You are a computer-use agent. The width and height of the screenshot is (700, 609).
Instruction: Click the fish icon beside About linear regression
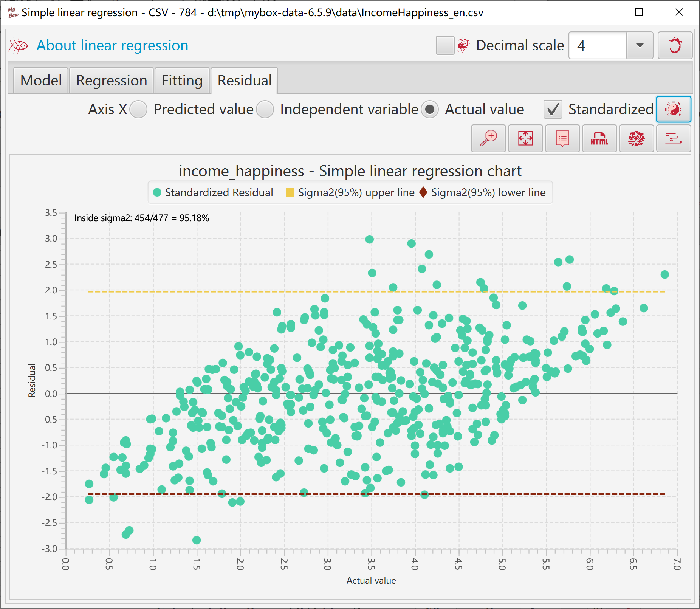[18, 46]
